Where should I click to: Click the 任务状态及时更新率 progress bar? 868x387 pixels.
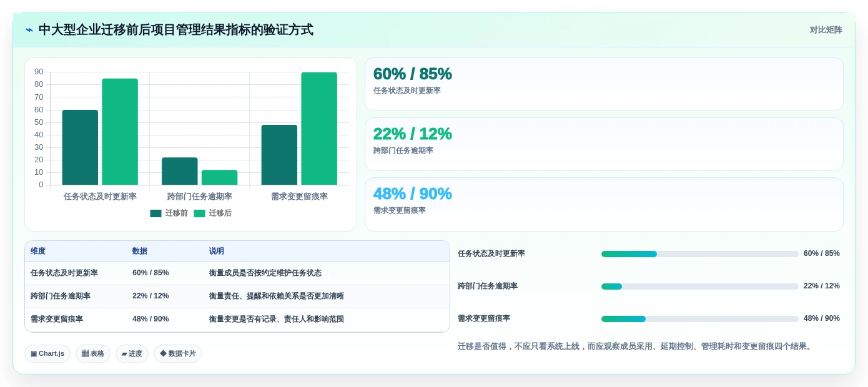click(x=699, y=254)
